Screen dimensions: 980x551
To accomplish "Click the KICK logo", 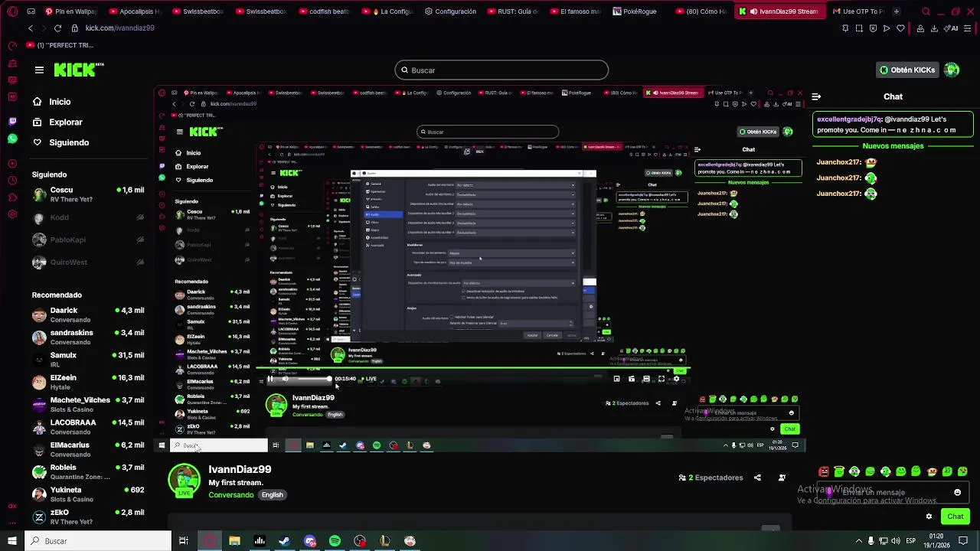I will [x=79, y=70].
